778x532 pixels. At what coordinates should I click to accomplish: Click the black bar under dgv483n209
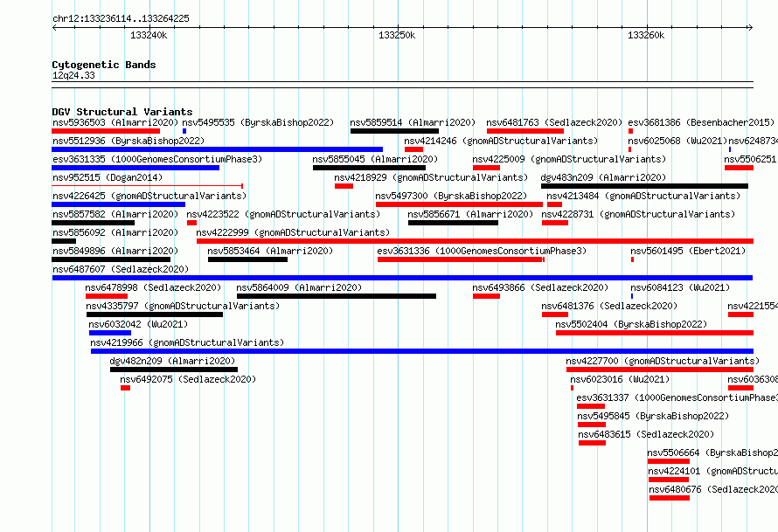(x=644, y=186)
